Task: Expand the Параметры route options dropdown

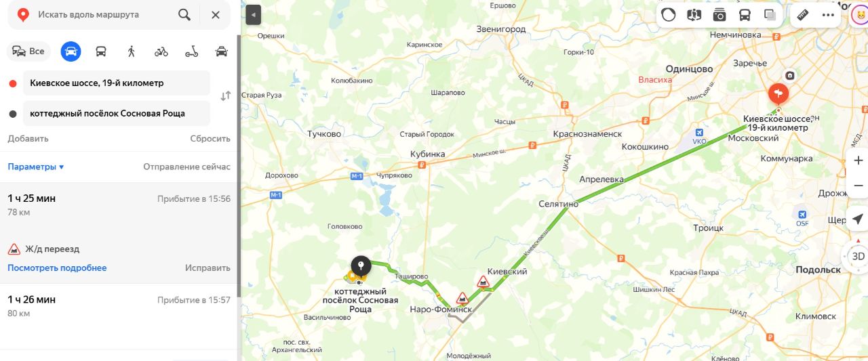Action: click(x=36, y=167)
